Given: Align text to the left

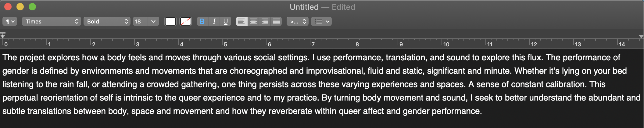Looking at the screenshot, I should (241, 21).
